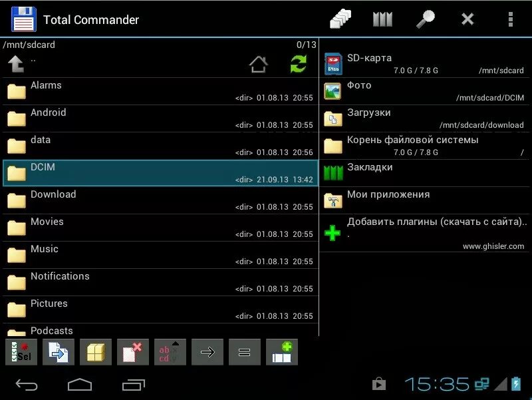Click the right arrow switch-panel button
This screenshot has height=400, width=532.
pyautogui.click(x=207, y=352)
